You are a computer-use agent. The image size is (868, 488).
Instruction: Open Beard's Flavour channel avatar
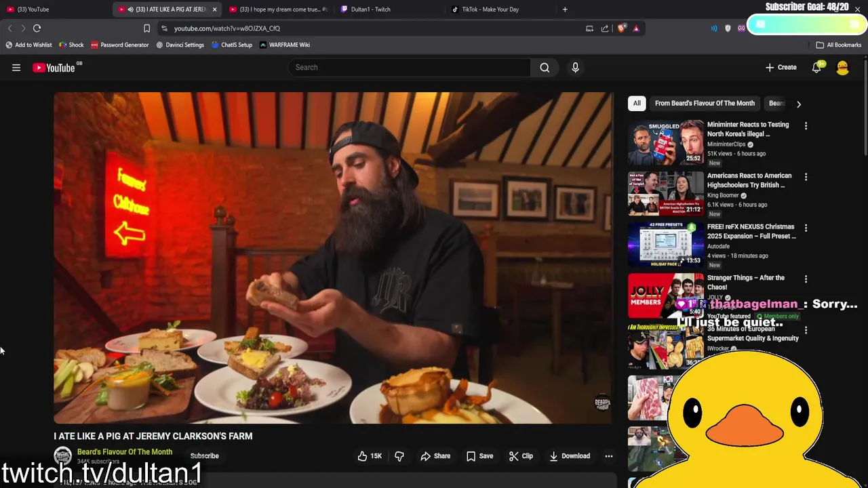[62, 455]
